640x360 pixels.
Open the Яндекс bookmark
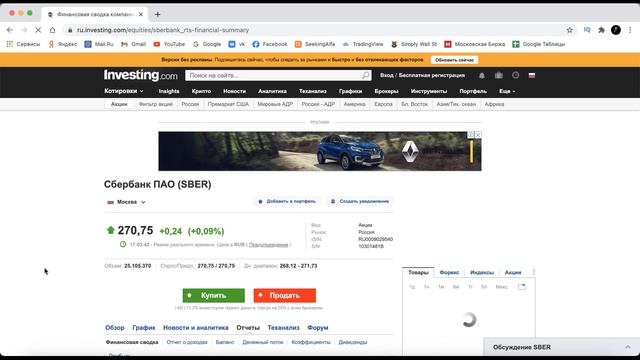pyautogui.click(x=63, y=44)
